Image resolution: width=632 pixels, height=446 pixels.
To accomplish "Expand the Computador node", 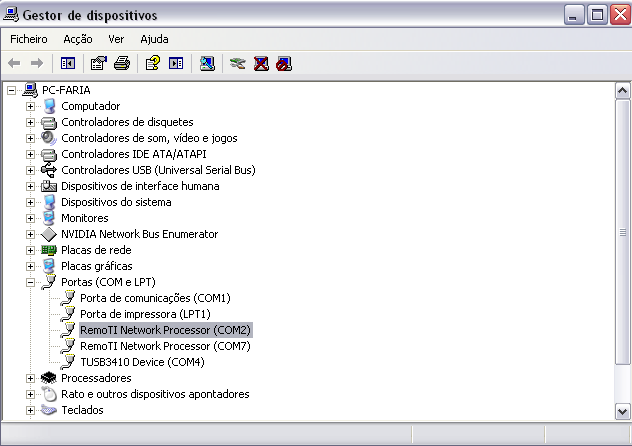I will point(30,106).
